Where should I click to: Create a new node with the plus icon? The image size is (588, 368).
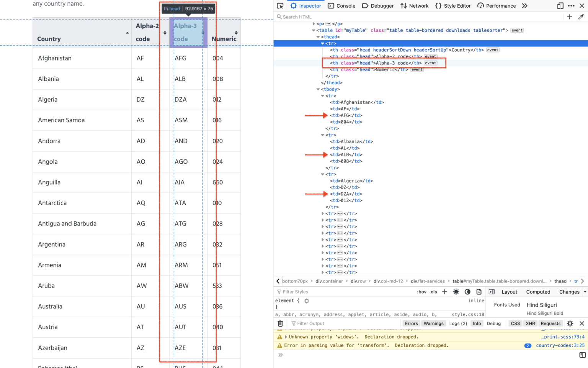point(570,17)
